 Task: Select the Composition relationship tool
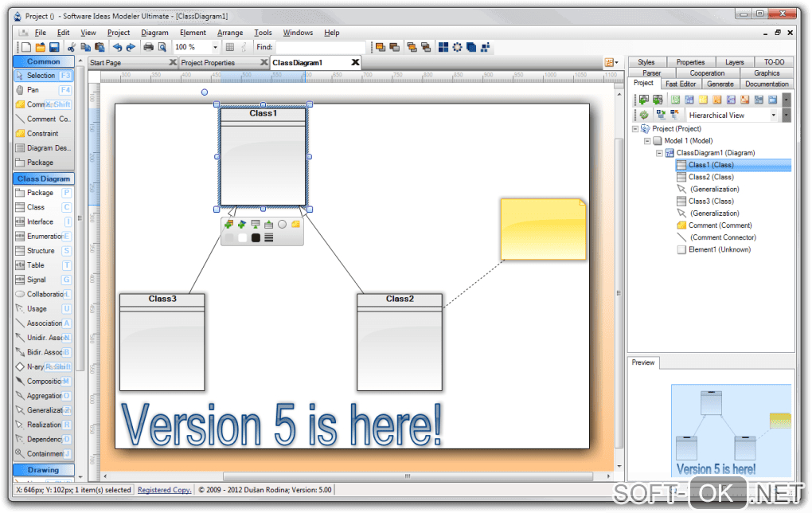click(44, 381)
